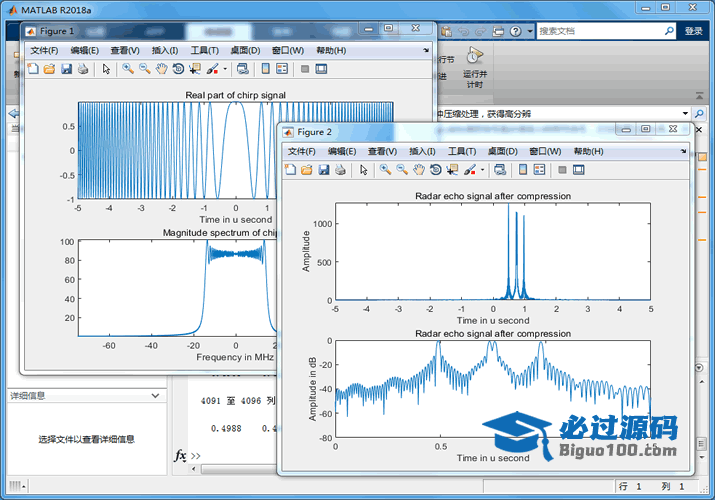
Task: Select Pan hand tool in Figure 1
Action: [x=161, y=69]
